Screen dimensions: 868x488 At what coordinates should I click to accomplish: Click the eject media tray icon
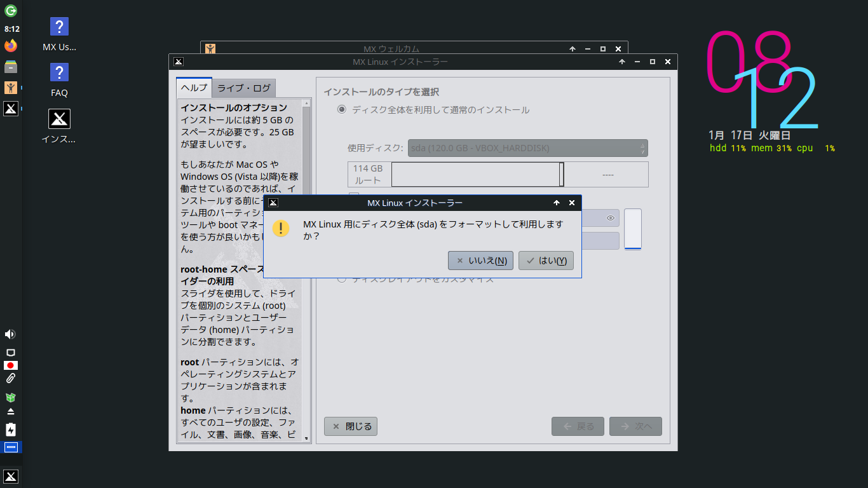click(x=10, y=411)
